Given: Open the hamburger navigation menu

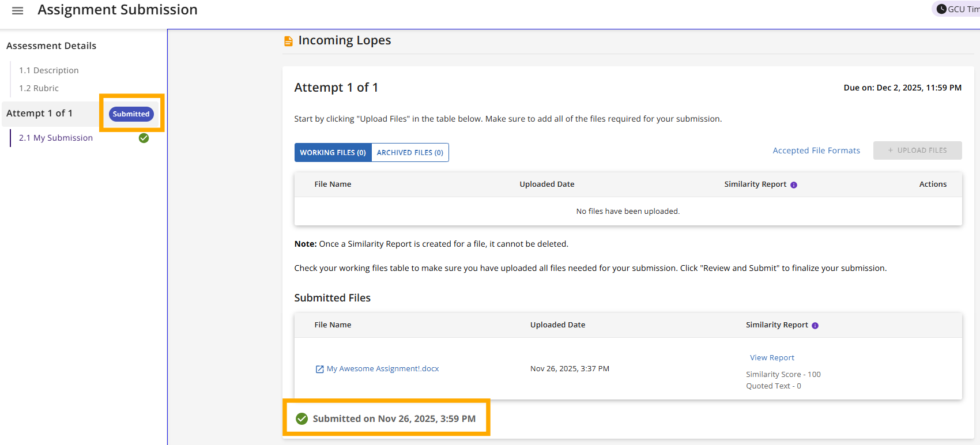Looking at the screenshot, I should click(x=18, y=10).
